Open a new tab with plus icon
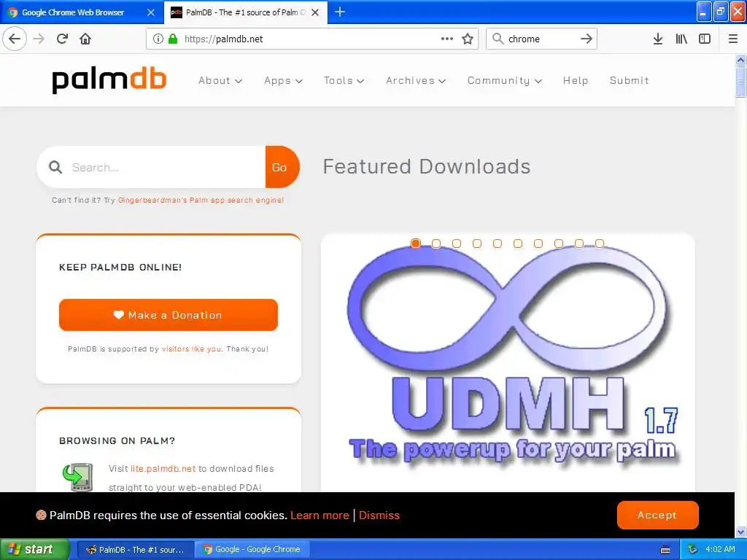 [340, 12]
